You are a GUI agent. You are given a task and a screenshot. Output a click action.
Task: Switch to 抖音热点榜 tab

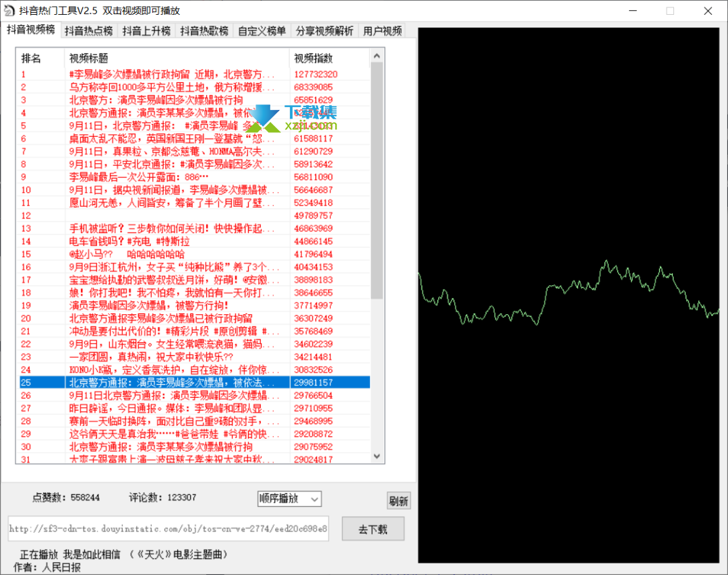click(89, 31)
